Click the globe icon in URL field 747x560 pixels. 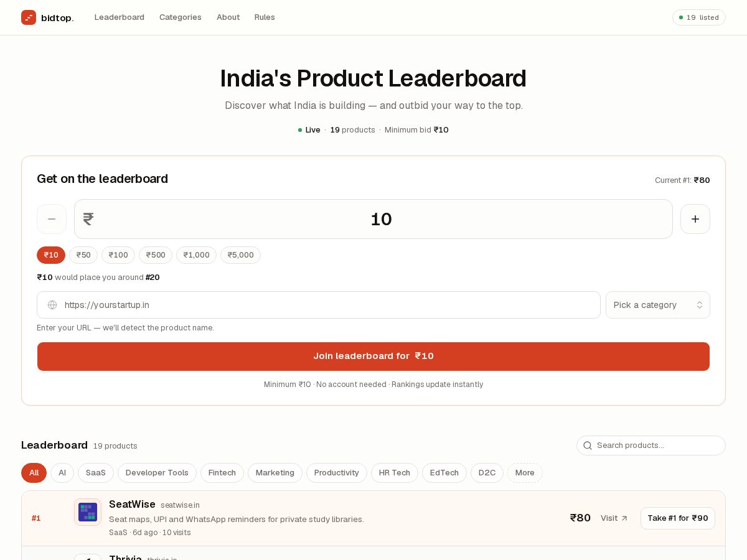52,305
